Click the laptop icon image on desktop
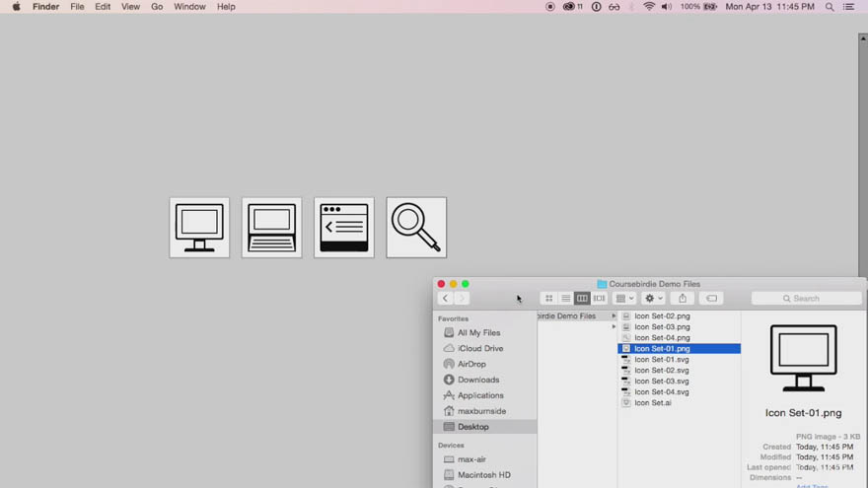The width and height of the screenshot is (868, 488). (x=272, y=228)
